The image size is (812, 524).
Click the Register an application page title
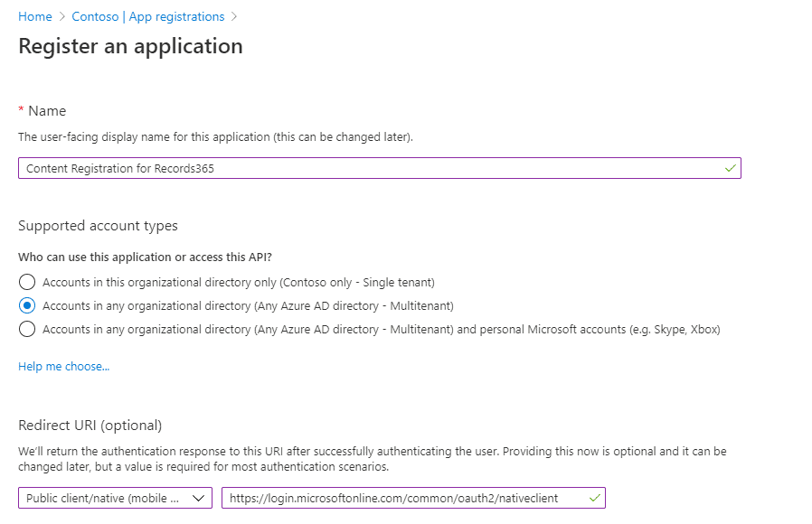pos(130,46)
